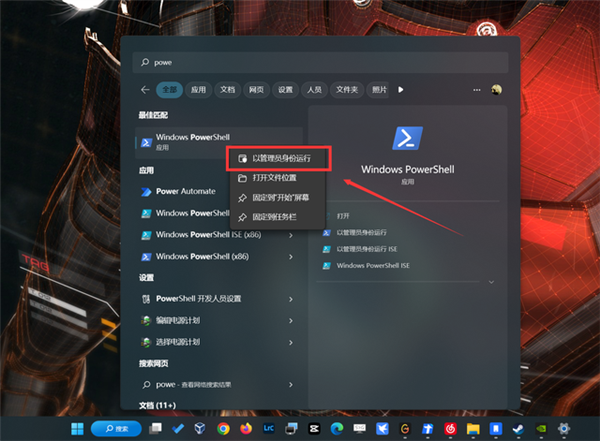Open PowerShell 开发人员设置 settings result

(x=219, y=299)
